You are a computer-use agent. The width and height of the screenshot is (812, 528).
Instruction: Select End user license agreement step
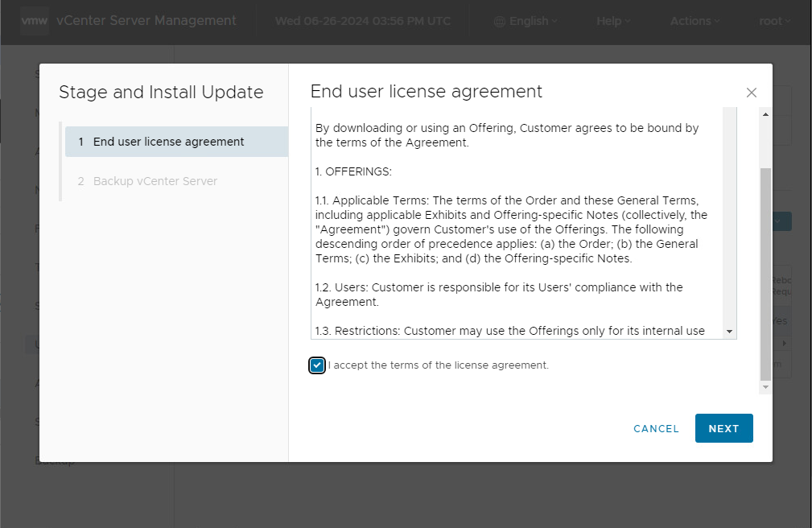pos(176,142)
